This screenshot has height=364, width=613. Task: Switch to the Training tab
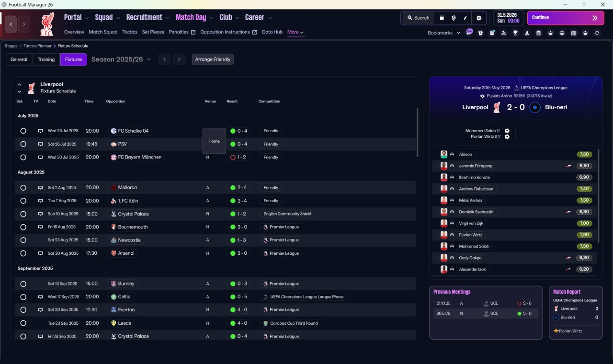(46, 59)
